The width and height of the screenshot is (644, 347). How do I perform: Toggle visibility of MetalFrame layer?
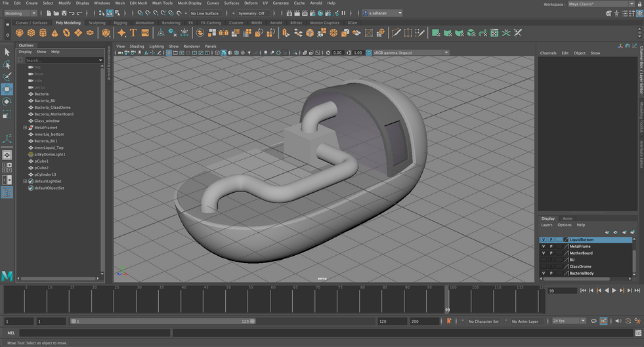click(544, 247)
